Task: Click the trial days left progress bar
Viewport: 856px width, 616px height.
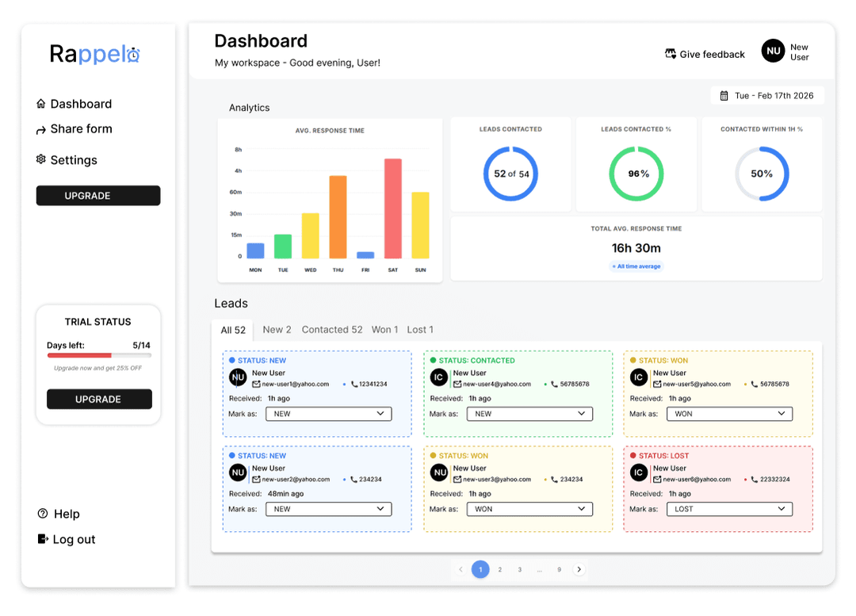Action: pos(97,356)
